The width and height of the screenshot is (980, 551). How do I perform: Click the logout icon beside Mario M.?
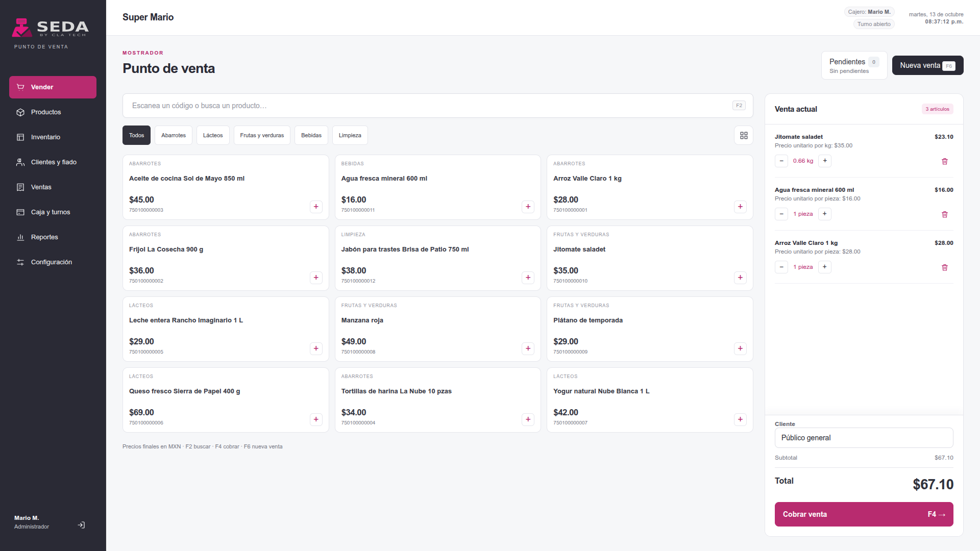pos(81,525)
